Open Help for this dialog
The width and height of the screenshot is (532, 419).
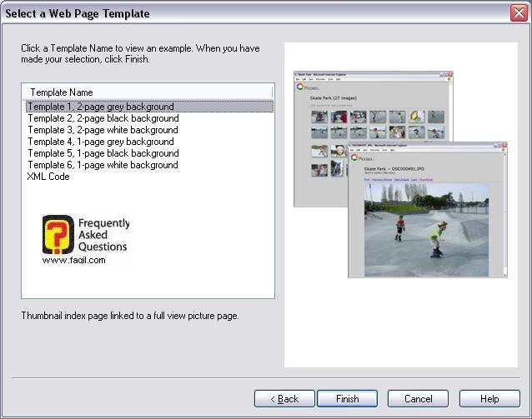[x=489, y=399]
